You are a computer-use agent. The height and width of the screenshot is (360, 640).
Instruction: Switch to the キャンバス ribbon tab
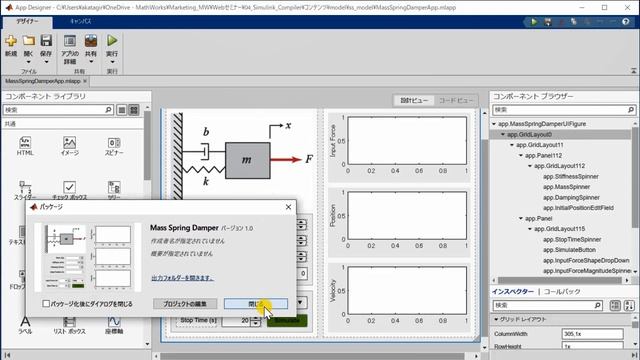point(80,22)
